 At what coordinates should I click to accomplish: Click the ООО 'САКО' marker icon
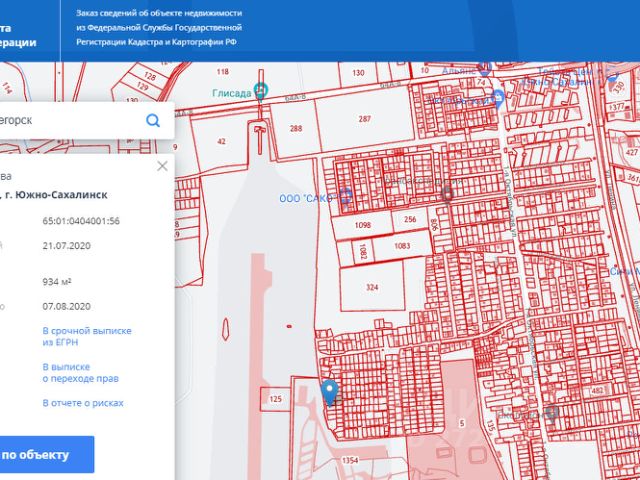tap(346, 195)
